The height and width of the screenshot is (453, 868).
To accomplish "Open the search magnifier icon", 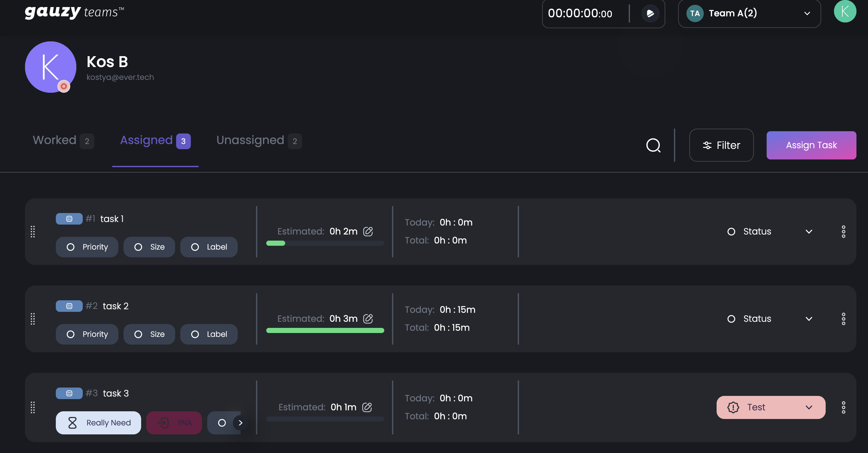I will [x=653, y=145].
